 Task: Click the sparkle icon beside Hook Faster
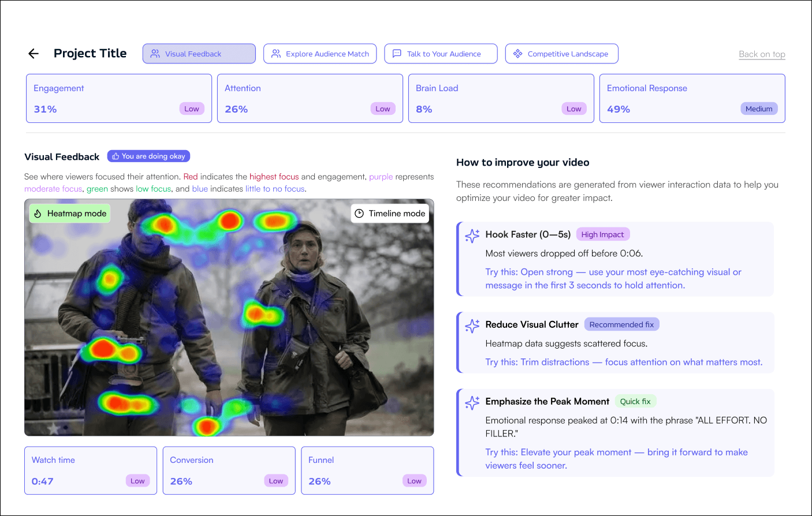[472, 235]
